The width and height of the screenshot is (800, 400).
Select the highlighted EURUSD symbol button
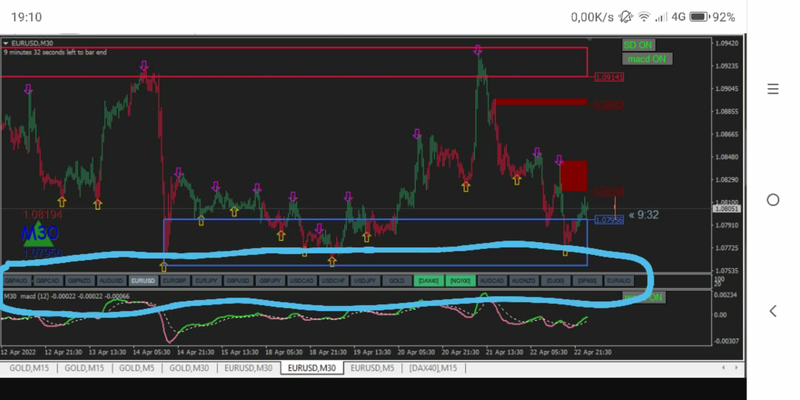click(x=143, y=281)
